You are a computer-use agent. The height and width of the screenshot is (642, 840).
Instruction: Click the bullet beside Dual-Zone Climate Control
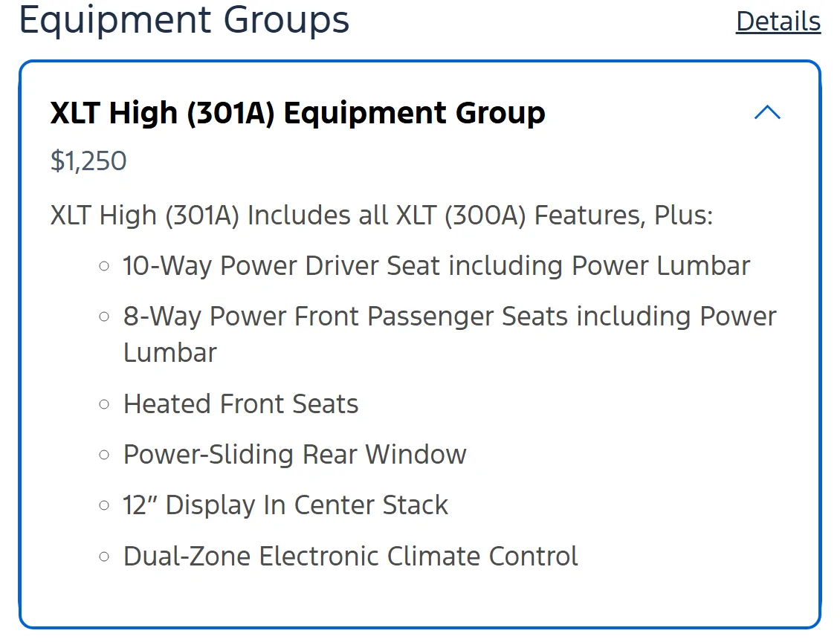(105, 557)
